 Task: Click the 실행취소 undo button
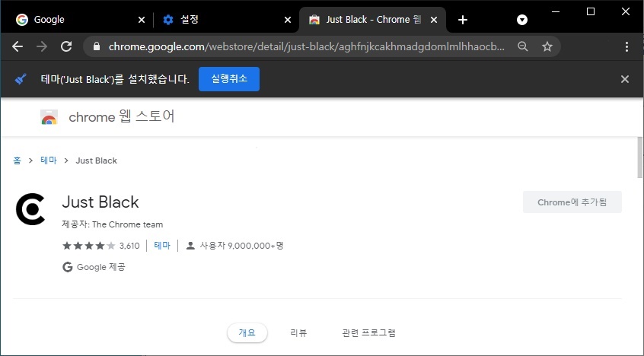[229, 79]
